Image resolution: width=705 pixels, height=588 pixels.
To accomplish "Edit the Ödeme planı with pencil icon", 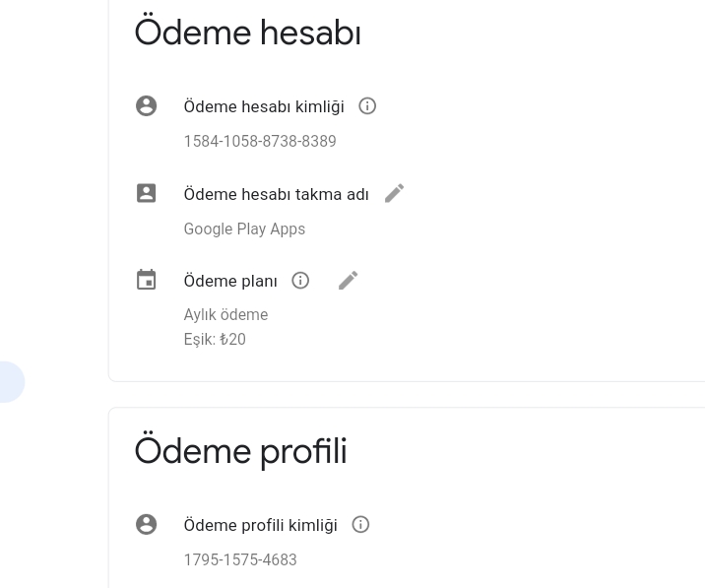I will 348,281.
